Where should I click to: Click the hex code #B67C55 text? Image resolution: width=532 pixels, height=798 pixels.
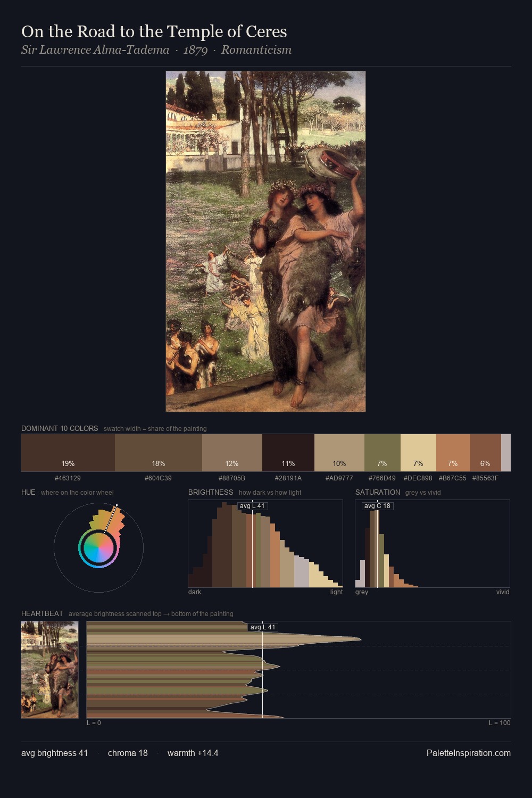coord(453,478)
